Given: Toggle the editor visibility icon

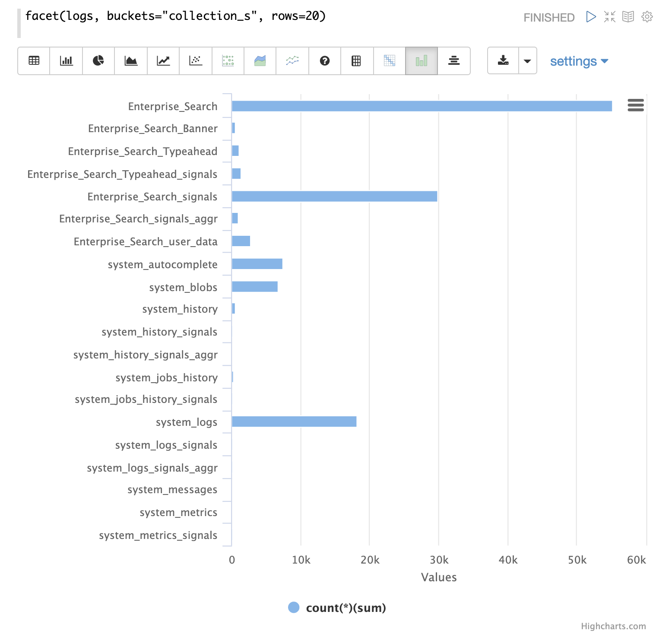Looking at the screenshot, I should click(x=609, y=17).
